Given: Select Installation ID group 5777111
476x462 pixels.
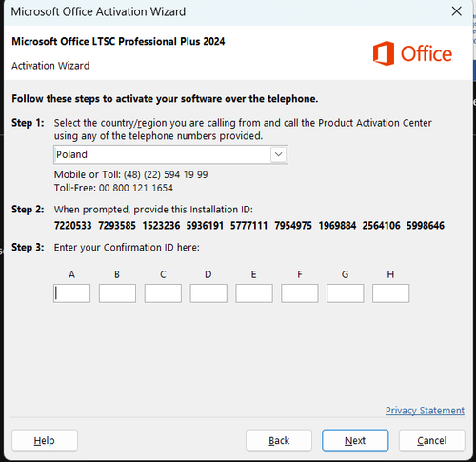Looking at the screenshot, I should tap(249, 226).
